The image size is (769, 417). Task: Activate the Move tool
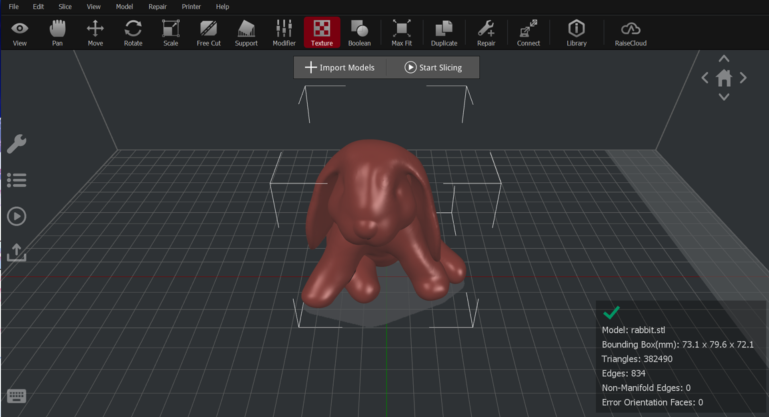pos(95,32)
